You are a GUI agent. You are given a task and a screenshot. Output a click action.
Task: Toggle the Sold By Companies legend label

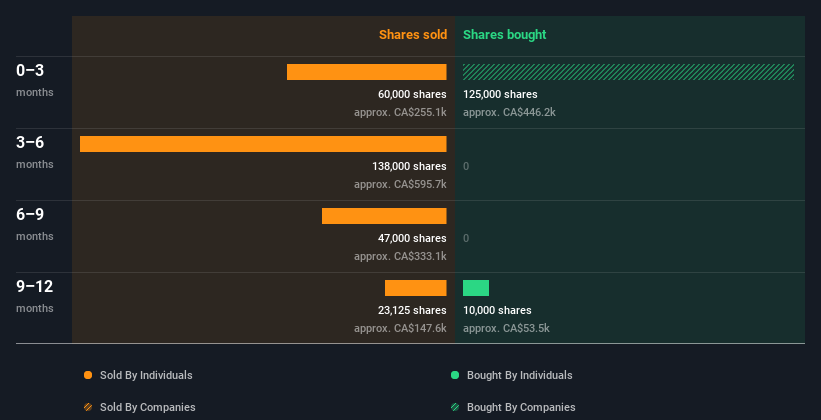[147, 407]
